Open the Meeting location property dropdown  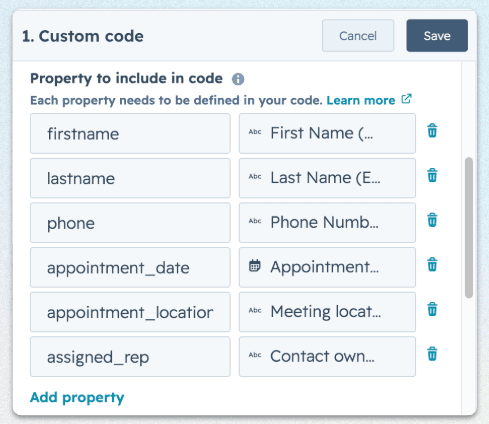[327, 312]
